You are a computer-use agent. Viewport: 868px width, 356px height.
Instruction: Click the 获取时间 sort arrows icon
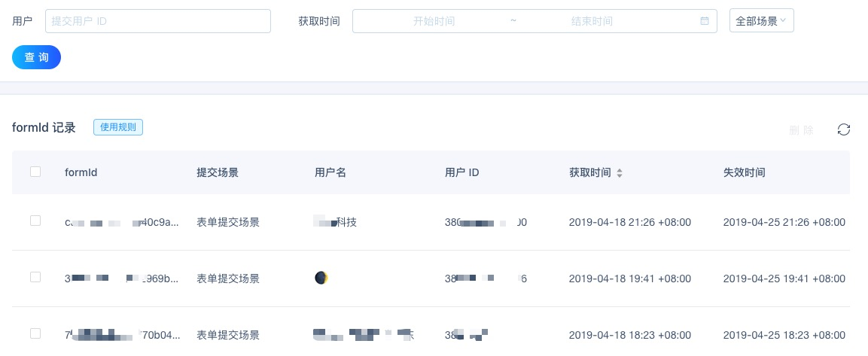[x=620, y=173]
